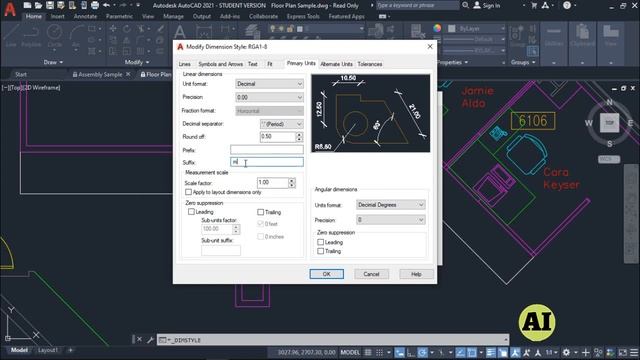Open the Assembly Sample drawing tab
640x360 pixels.
pos(100,74)
